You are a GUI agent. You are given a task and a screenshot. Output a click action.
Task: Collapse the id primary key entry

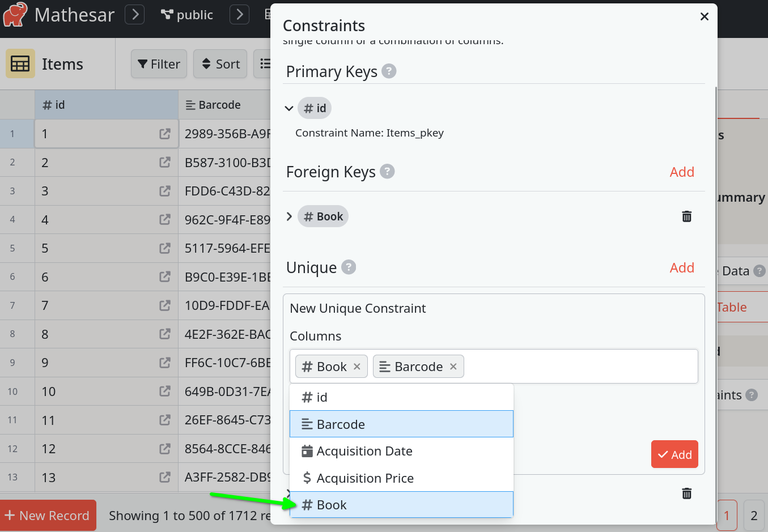[289, 108]
